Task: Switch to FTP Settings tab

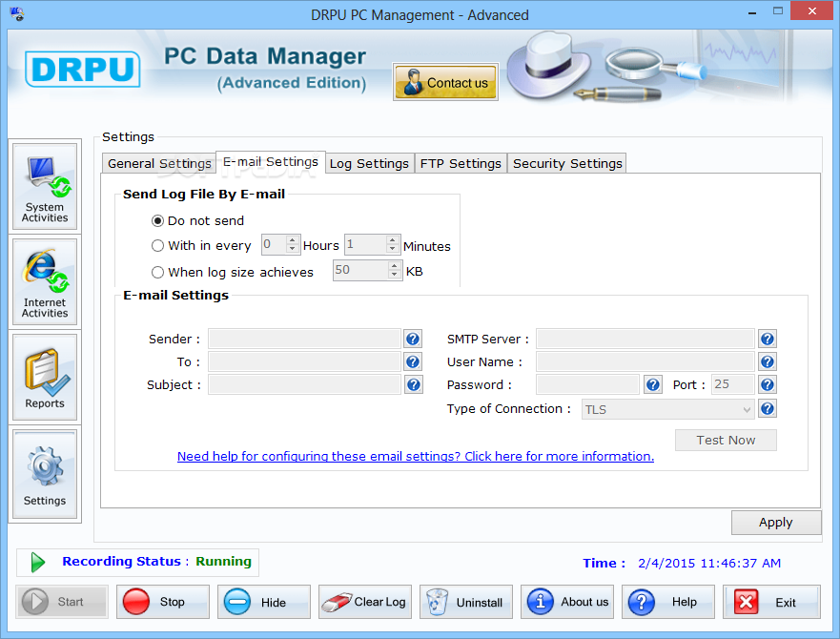Action: click(461, 163)
